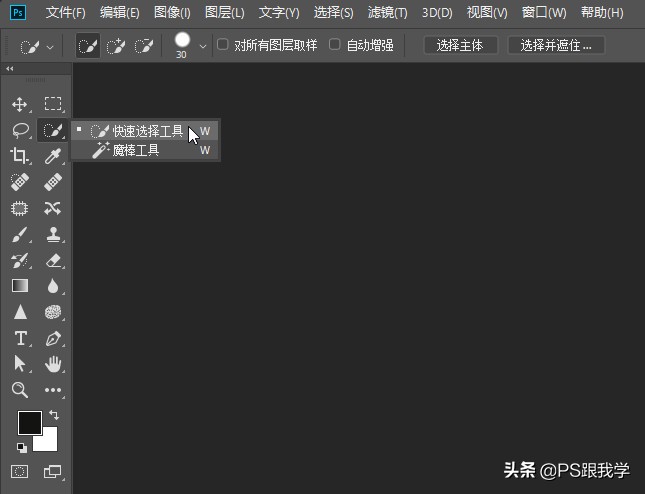This screenshot has height=494, width=645.
Task: Select the Spot Healing Brush tool
Action: tap(20, 182)
